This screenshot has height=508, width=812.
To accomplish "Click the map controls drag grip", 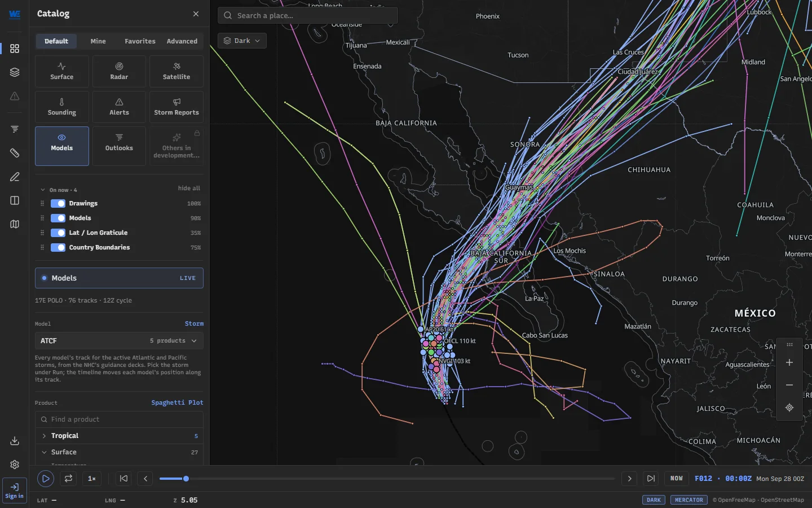I will [789, 344].
